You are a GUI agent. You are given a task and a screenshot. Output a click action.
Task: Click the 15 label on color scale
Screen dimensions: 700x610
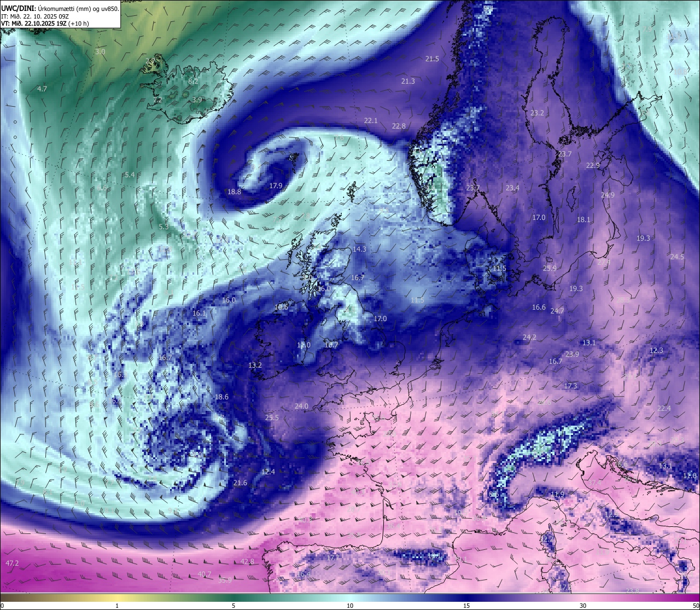click(466, 606)
